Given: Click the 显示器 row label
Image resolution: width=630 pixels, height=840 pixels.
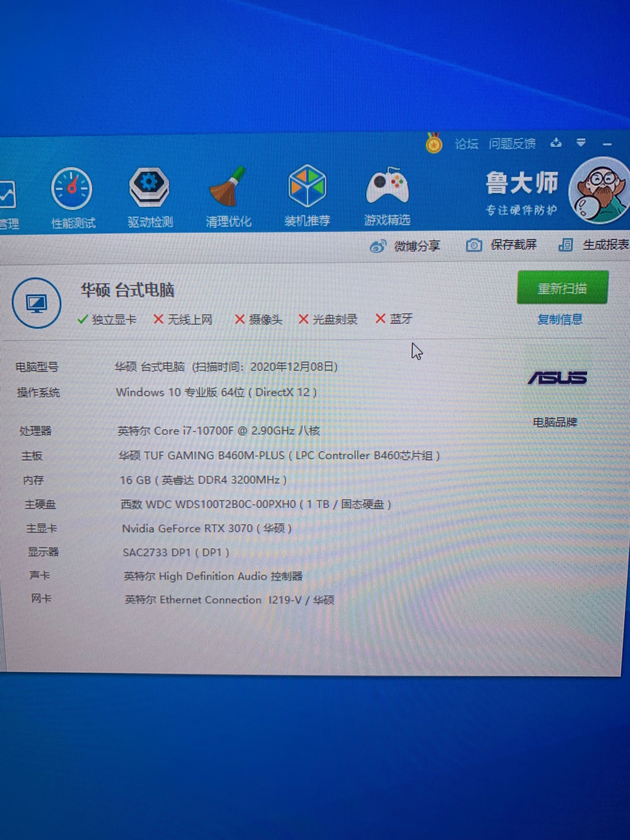Looking at the screenshot, I should pyautogui.click(x=43, y=552).
